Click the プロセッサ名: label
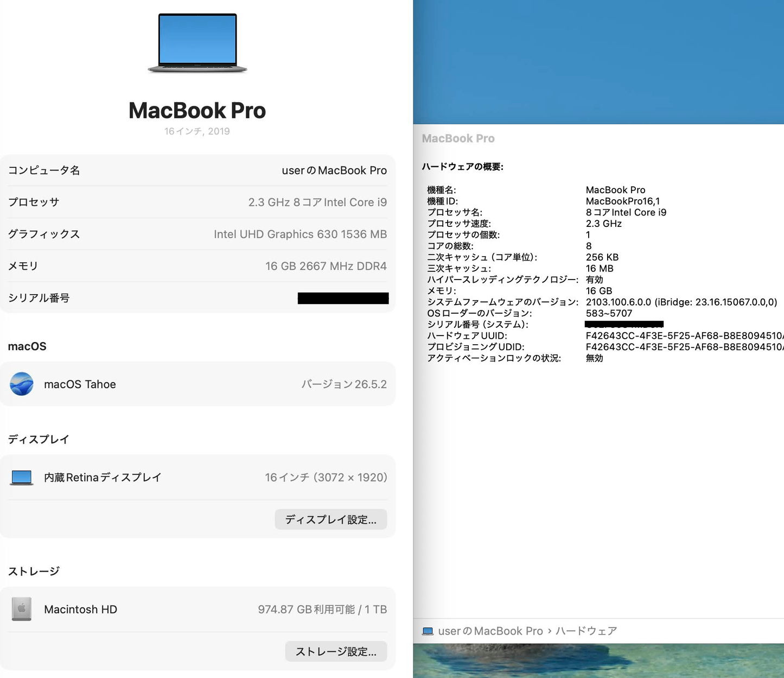Screen dimensions: 784x678 (x=455, y=212)
